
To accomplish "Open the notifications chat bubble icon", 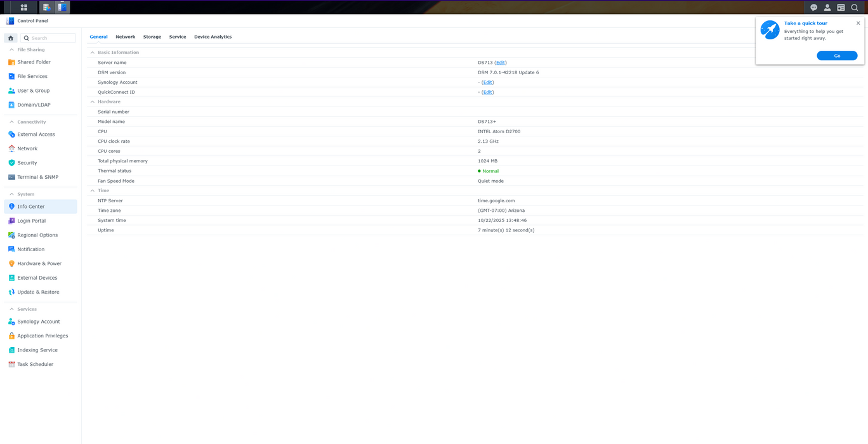I will tap(813, 7).
